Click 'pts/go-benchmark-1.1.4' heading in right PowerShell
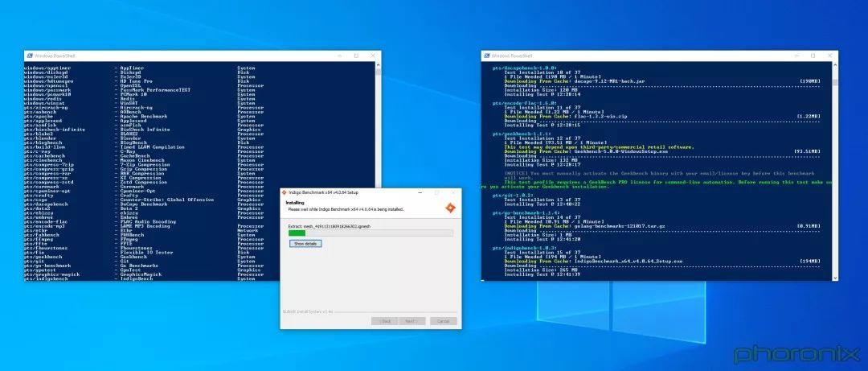868x371 pixels. coord(526,213)
